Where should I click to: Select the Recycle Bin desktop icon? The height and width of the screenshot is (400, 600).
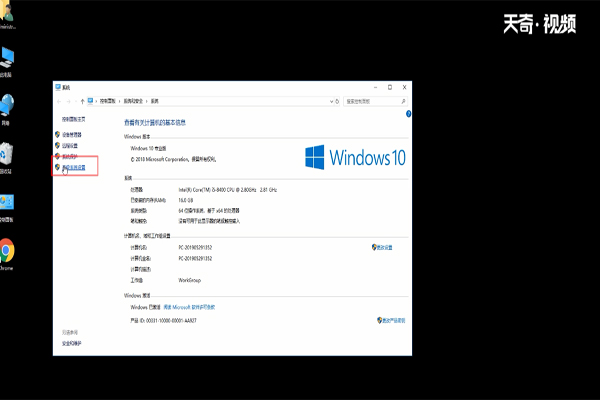pyautogui.click(x=7, y=158)
